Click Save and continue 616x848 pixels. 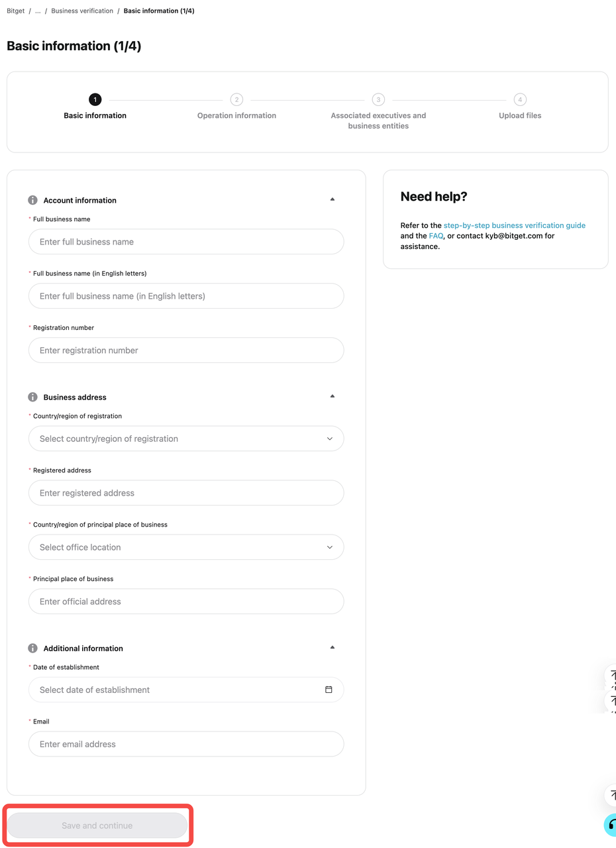pyautogui.click(x=98, y=825)
